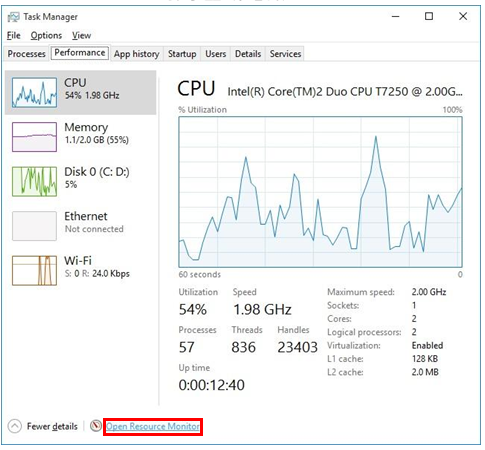This screenshot has height=450, width=485.
Task: Switch to the Processes tab
Action: click(x=26, y=54)
